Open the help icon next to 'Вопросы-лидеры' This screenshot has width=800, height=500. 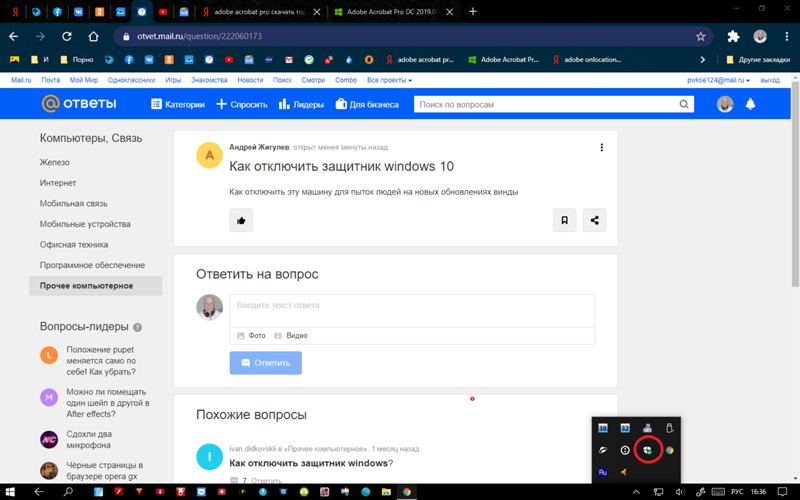(137, 328)
